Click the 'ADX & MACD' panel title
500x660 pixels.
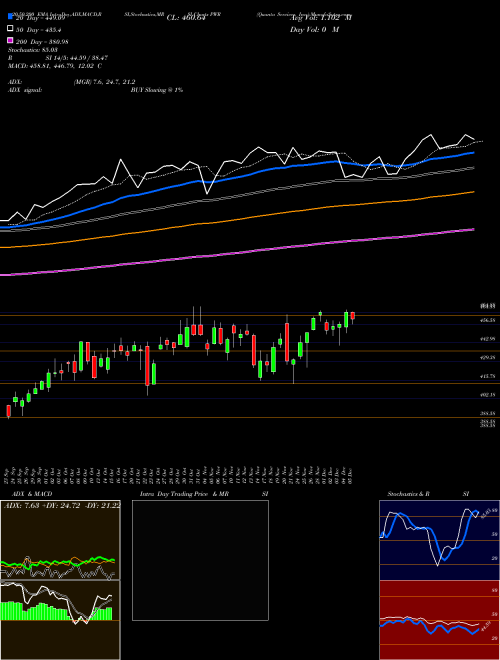32,494
